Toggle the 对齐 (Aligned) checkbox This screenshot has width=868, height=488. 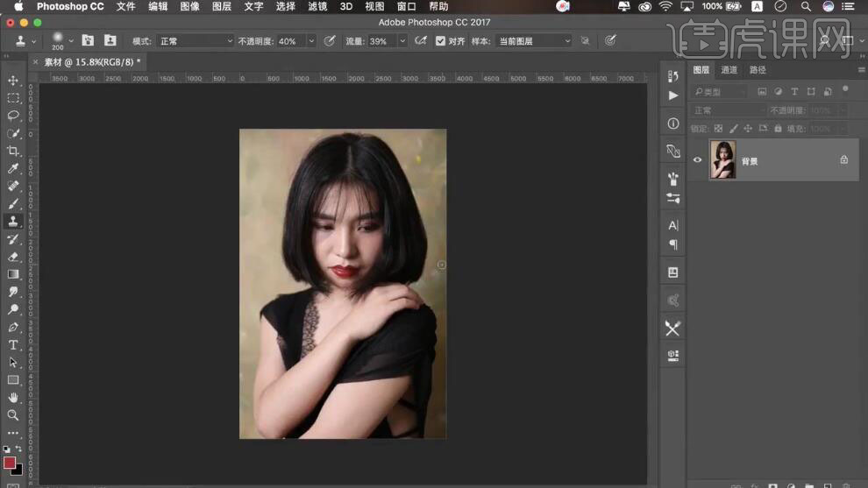coord(441,41)
